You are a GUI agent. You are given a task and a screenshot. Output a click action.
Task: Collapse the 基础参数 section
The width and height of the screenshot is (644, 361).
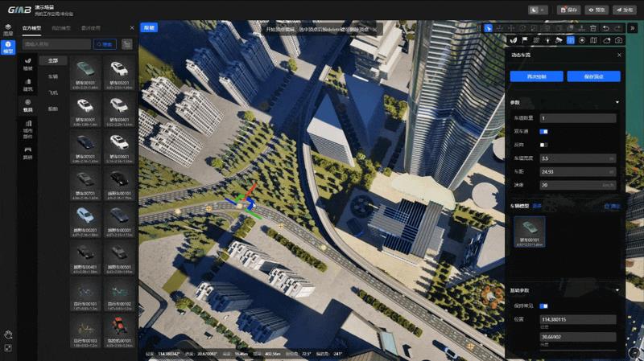[617, 289]
